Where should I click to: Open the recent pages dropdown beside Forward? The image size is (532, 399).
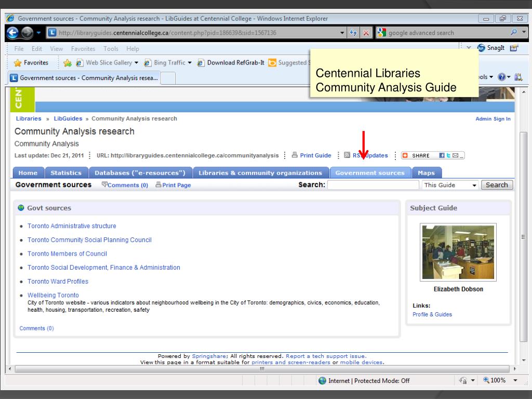pos(38,33)
